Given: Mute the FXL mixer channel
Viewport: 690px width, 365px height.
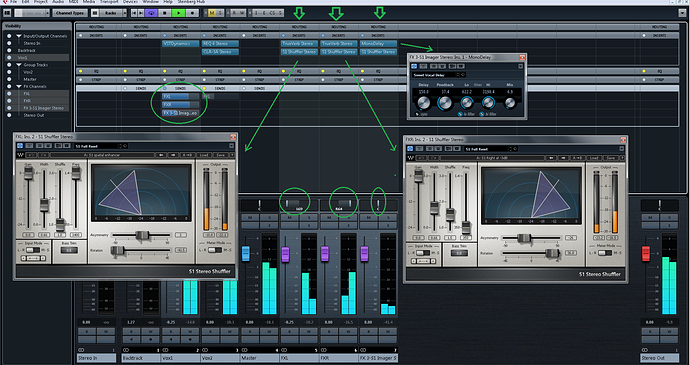Looking at the screenshot, I should (x=289, y=218).
